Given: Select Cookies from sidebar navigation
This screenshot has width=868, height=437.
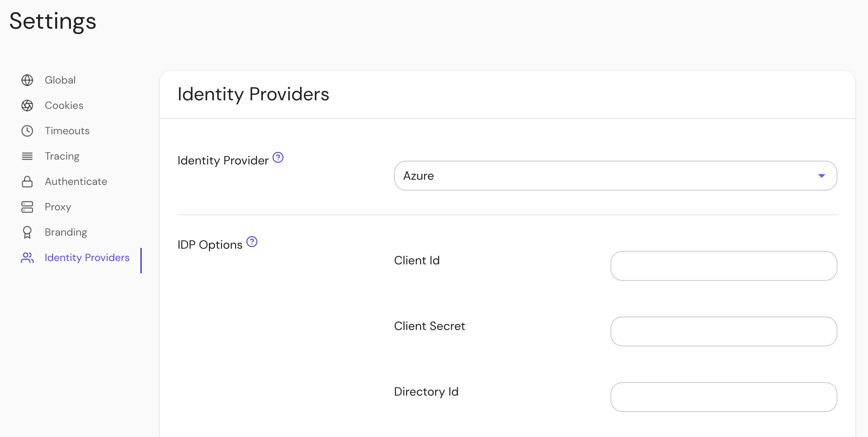Looking at the screenshot, I should pos(64,106).
